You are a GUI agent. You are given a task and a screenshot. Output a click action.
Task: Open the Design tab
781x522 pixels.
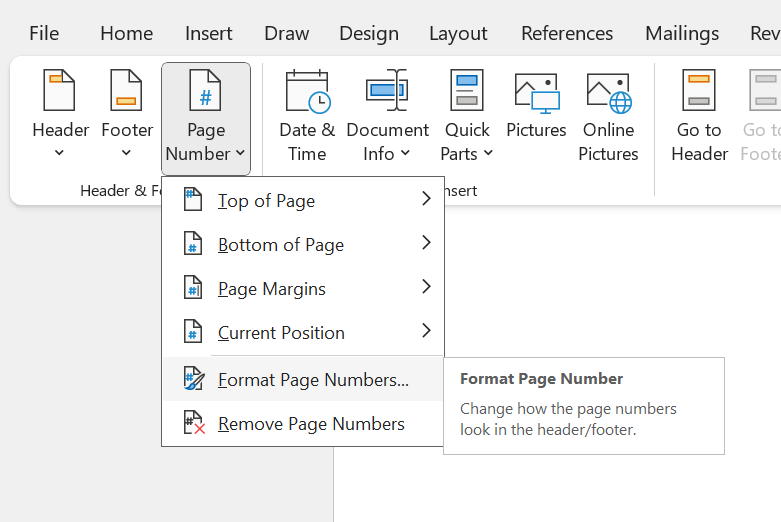(369, 33)
